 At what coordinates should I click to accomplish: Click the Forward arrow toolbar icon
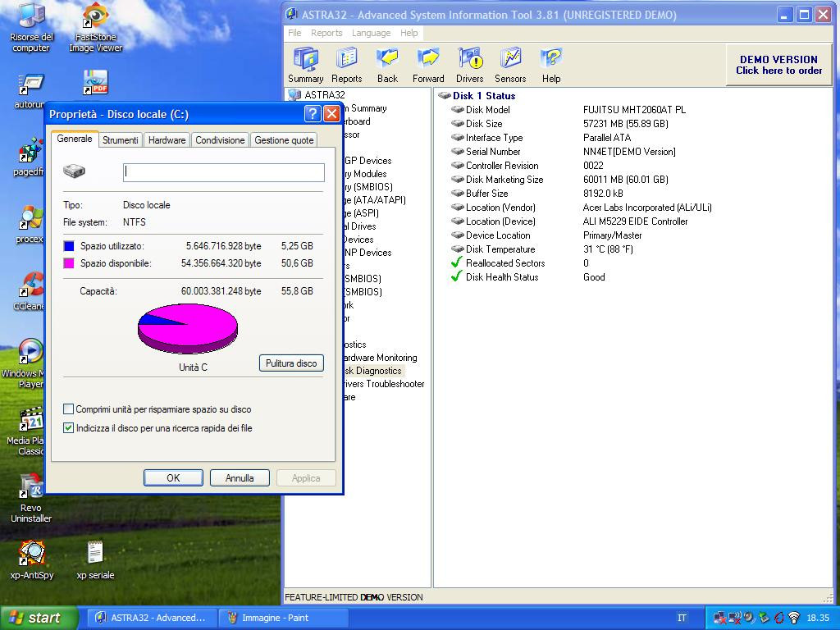[x=428, y=65]
